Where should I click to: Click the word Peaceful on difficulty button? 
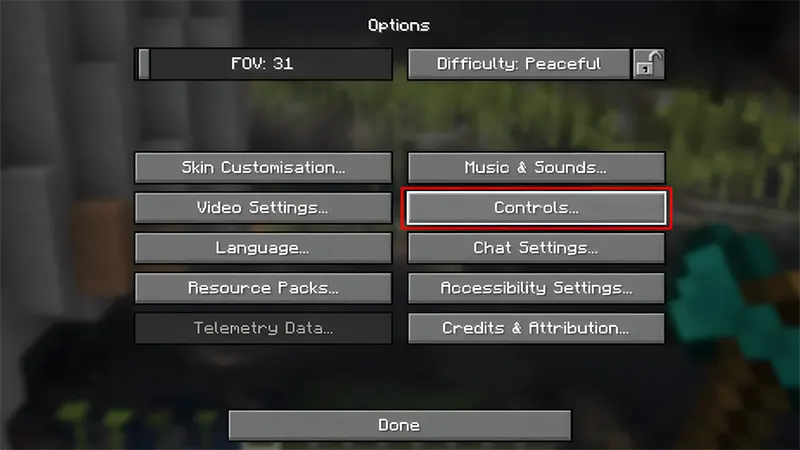[563, 64]
